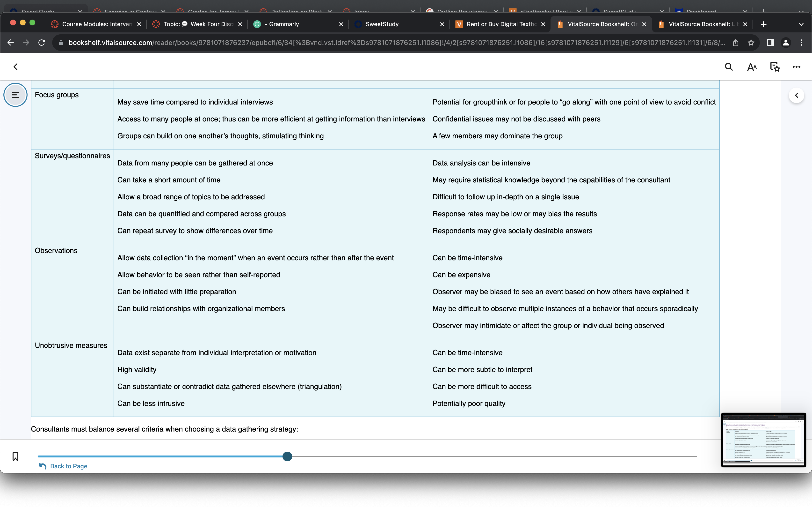This screenshot has height=508, width=812.
Task: Click 'Confidential issues may not be discussed with peers'
Action: point(516,119)
